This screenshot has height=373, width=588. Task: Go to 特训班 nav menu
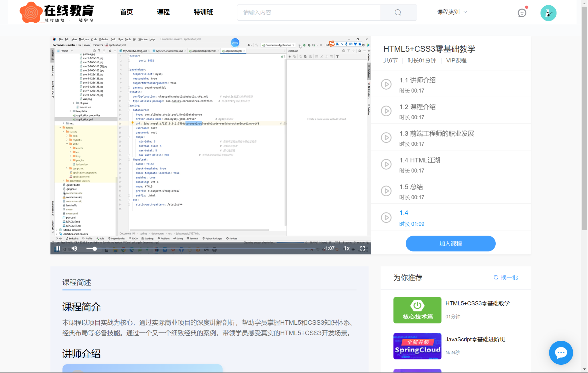[x=203, y=12]
